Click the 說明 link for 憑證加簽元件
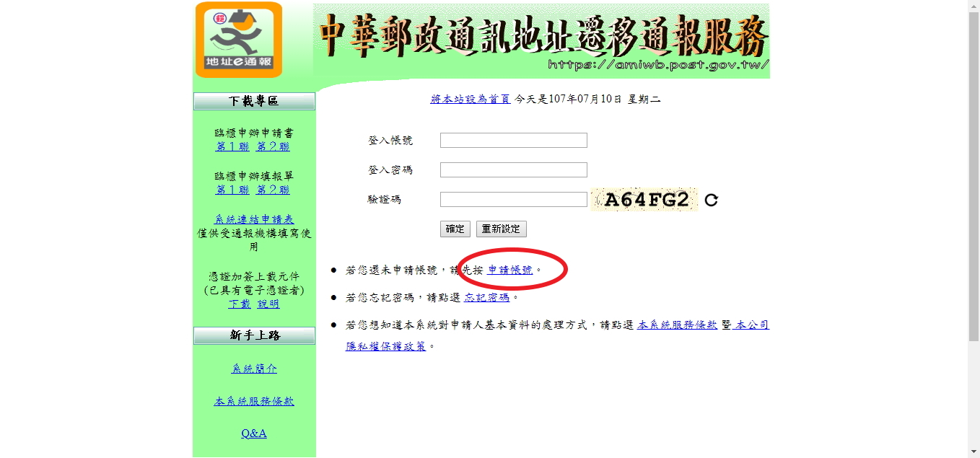980x458 pixels. point(268,304)
